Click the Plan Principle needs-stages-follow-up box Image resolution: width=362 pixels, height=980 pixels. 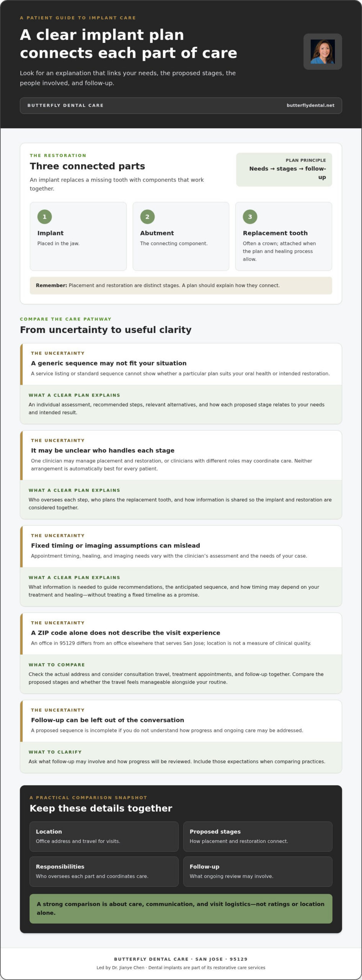(x=284, y=170)
